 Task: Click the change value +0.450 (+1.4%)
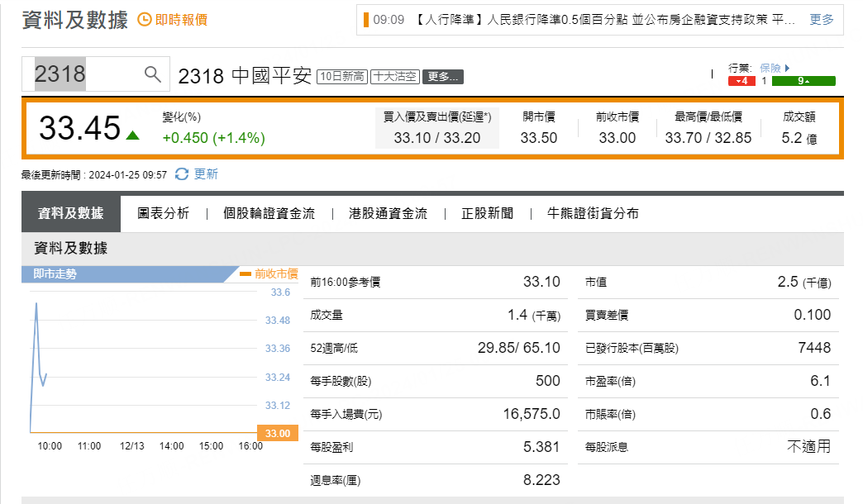(x=213, y=138)
